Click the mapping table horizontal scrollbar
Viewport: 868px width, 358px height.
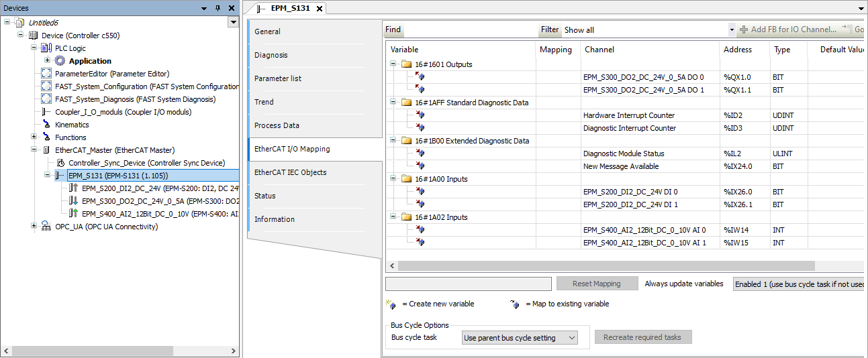(x=606, y=265)
